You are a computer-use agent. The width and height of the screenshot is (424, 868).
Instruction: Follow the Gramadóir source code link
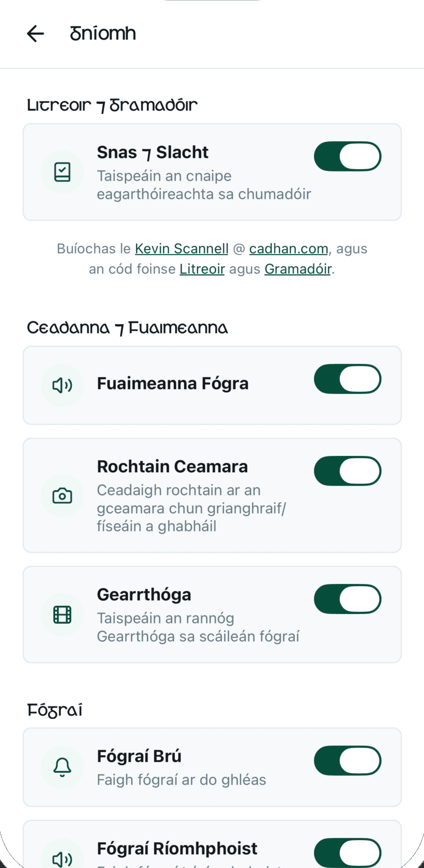[298, 269]
